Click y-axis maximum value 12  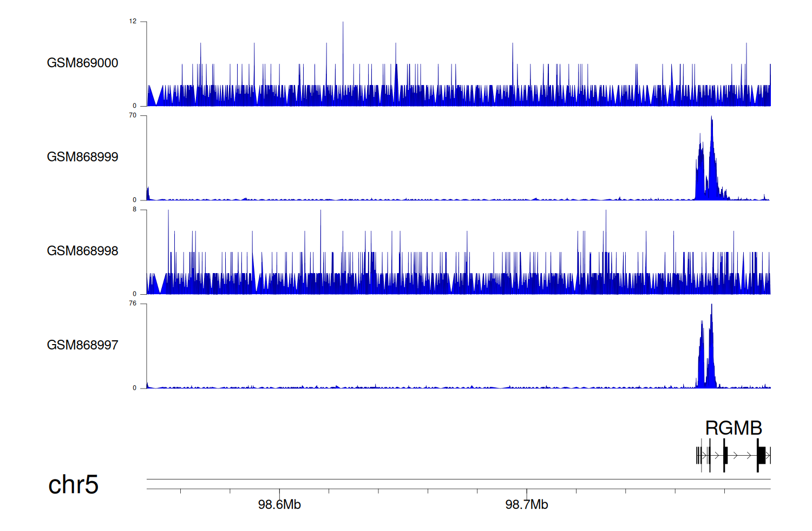click(133, 22)
